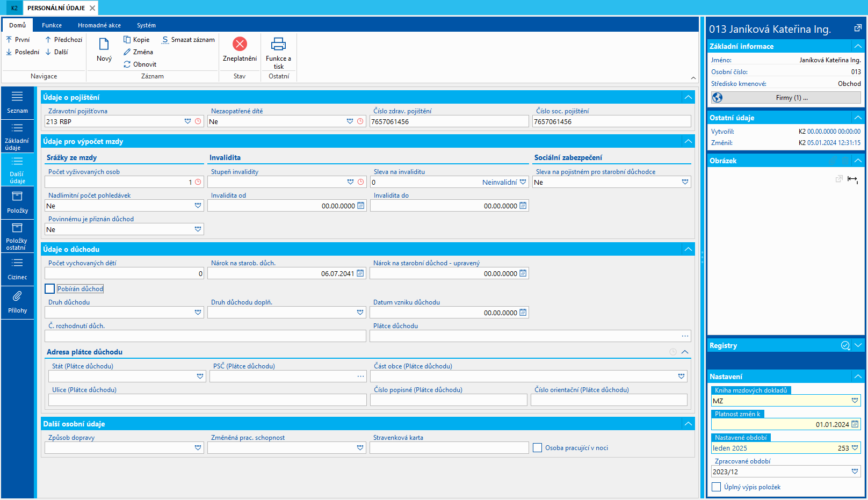This screenshot has width=868, height=500.
Task: Switch to the Funkce ribbon tab
Action: click(52, 25)
